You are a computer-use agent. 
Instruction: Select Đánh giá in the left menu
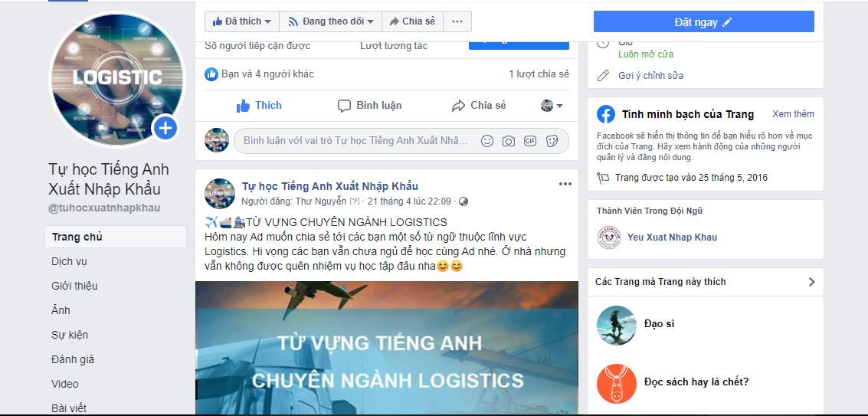click(73, 359)
